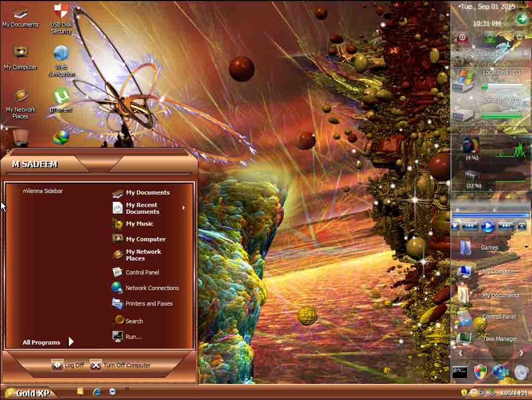This screenshot has height=400, width=532.
Task: Launch Internet Explorer from Quick Launch
Action: tap(97, 392)
